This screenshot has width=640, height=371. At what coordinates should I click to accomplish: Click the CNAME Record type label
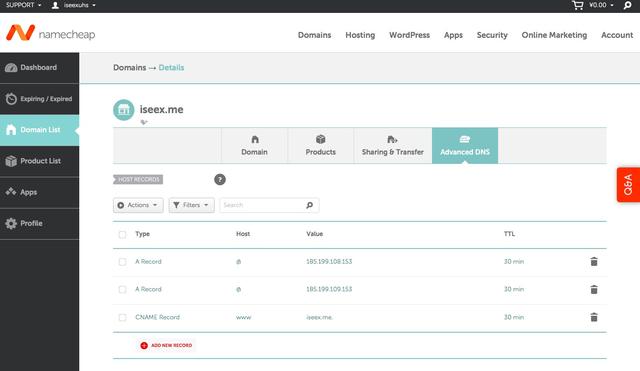157,317
